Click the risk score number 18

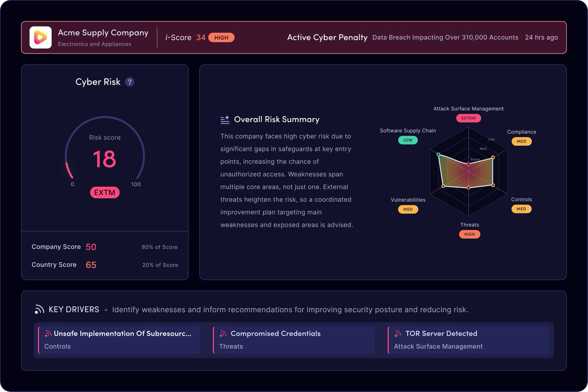click(x=104, y=159)
